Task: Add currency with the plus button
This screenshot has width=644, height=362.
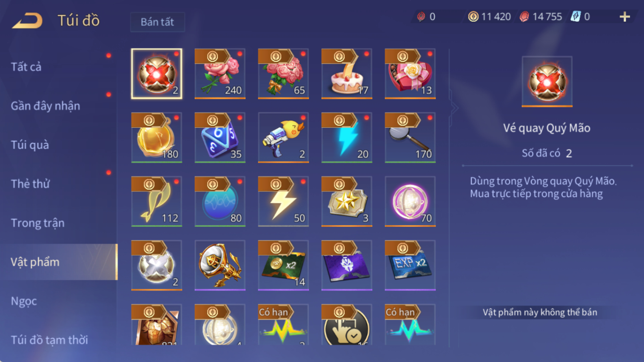Action: tap(624, 17)
